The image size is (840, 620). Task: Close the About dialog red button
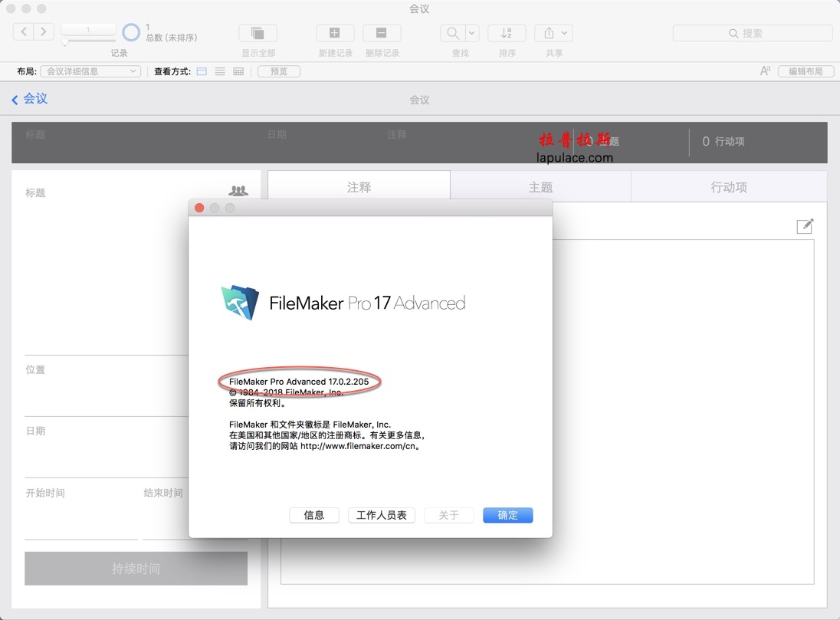[x=199, y=208]
